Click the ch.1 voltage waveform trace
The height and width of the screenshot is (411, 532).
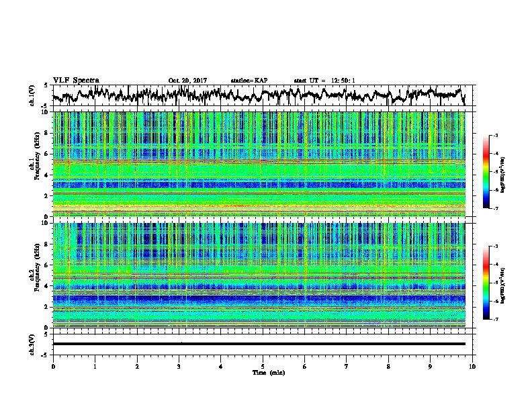pos(259,95)
